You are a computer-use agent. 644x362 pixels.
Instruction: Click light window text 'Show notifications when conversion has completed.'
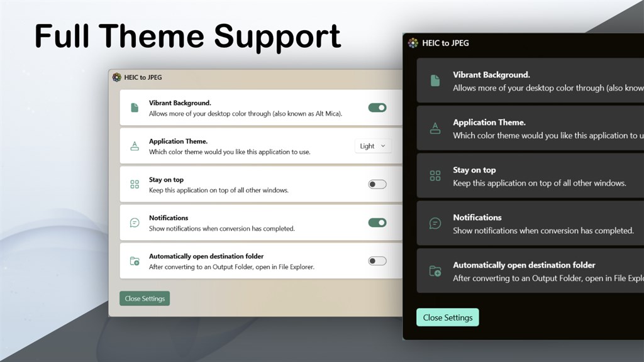point(222,229)
